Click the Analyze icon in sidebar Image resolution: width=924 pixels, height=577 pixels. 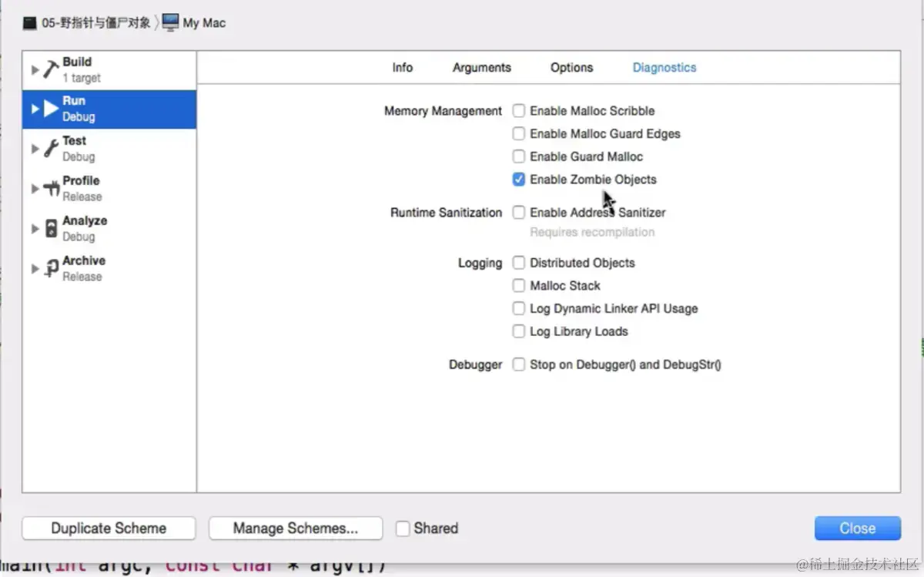[51, 229]
